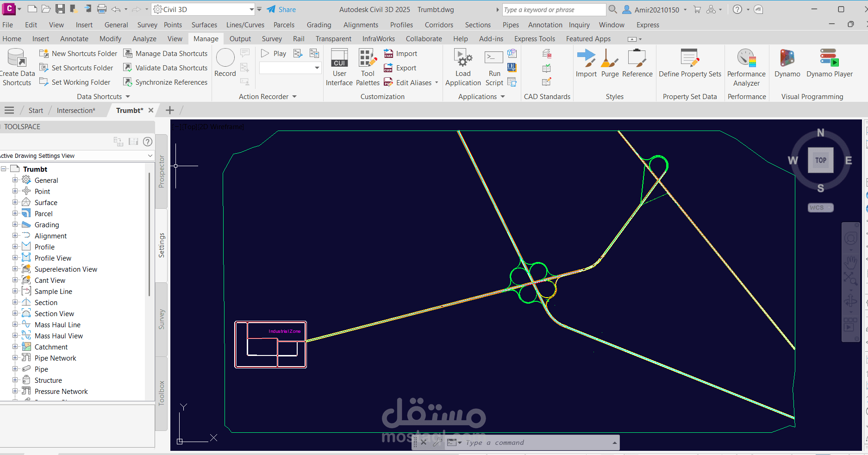
Task: Open Define Property Sets
Action: click(690, 63)
